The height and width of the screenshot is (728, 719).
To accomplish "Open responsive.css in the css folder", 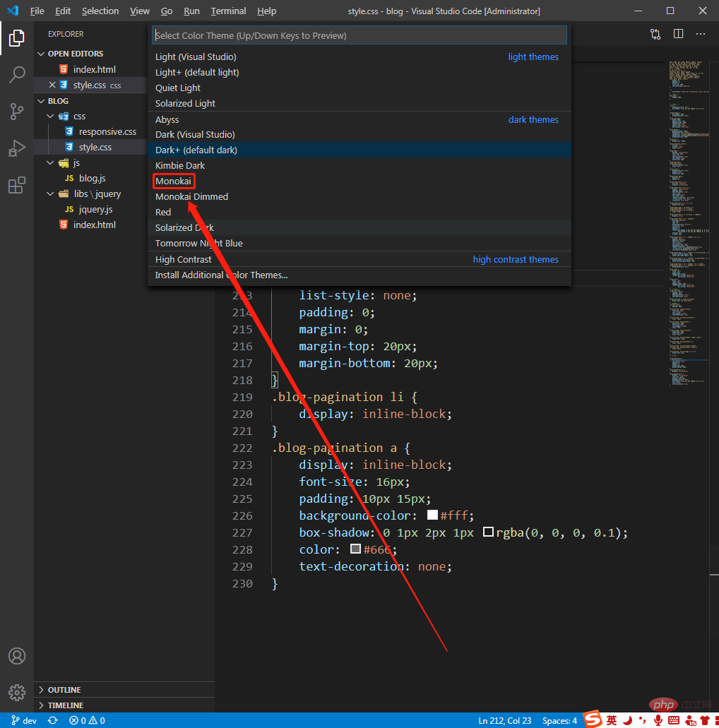I will click(x=107, y=132).
